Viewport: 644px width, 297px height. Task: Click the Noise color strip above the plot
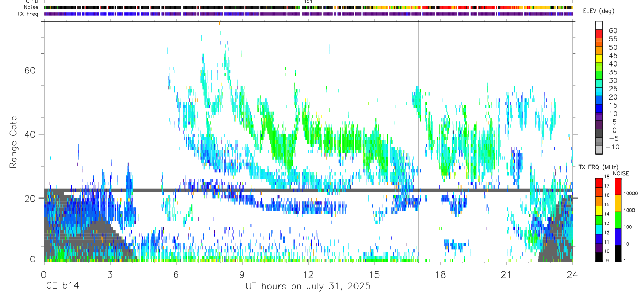coord(308,7)
